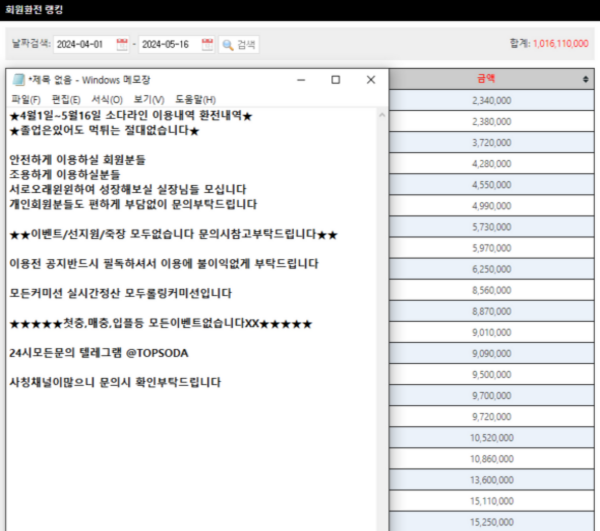Viewport: 600px width, 531px height.
Task: Click the Telegram @TOPSODA line in Notepad
Action: (x=98, y=353)
